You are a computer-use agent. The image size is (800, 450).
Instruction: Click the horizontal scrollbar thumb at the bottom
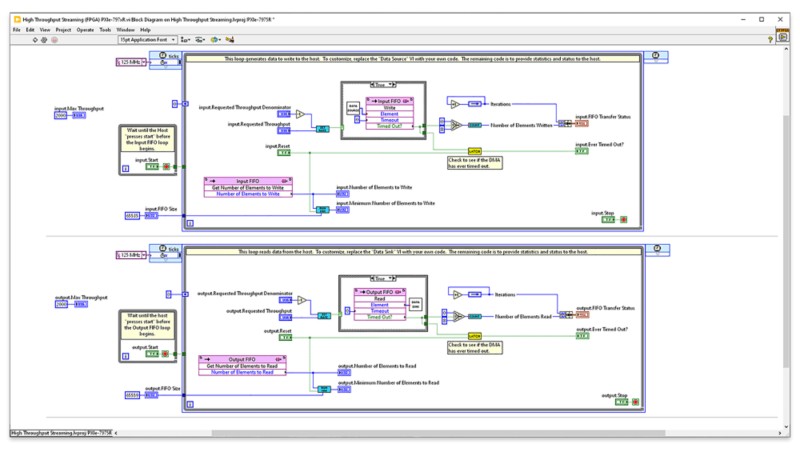tap(438, 433)
